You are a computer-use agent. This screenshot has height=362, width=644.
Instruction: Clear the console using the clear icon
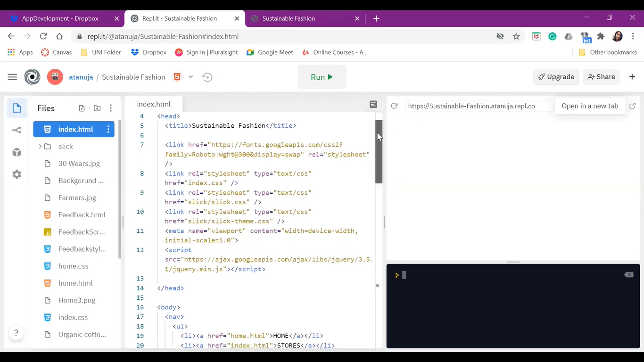click(628, 275)
